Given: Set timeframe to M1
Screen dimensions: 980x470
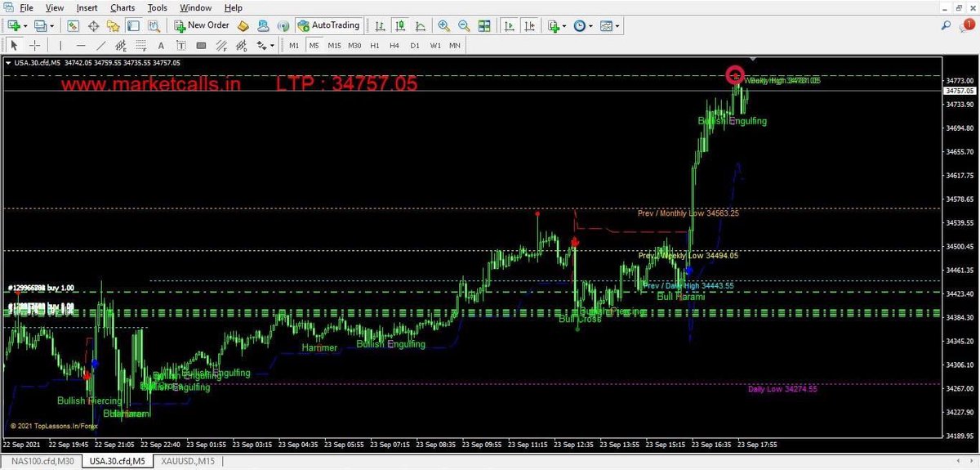Looking at the screenshot, I should tap(294, 45).
